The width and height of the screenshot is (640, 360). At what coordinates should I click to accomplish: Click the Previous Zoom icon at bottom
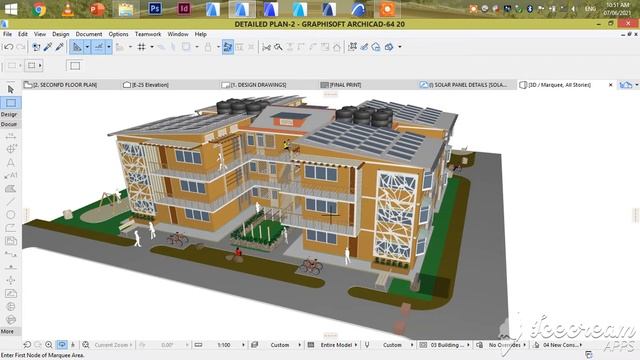click(27, 345)
